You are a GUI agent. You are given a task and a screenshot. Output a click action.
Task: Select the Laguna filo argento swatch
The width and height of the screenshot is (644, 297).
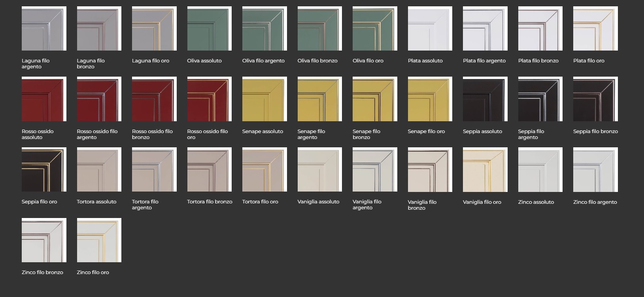click(44, 28)
